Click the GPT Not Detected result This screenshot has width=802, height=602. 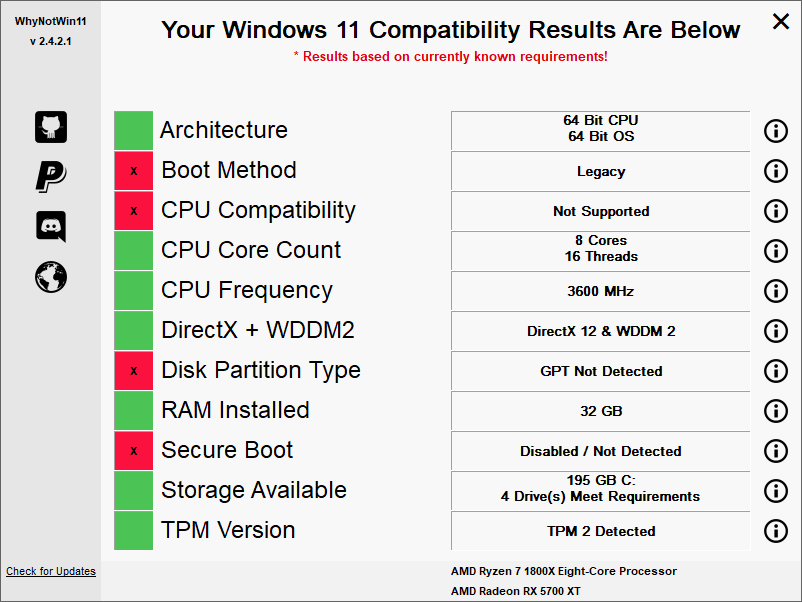601,372
